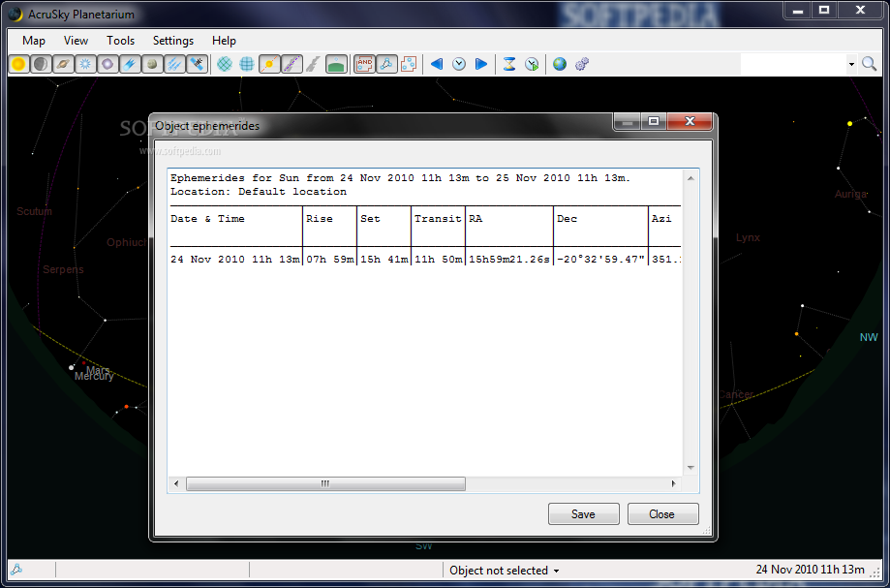Open the Tools menu

point(120,41)
